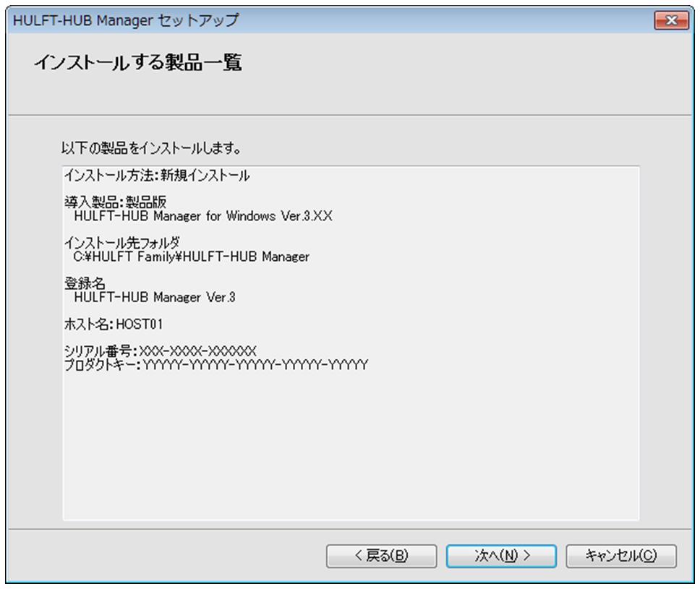
Task: Click the インストール先フォルダ label
Action: pos(122,243)
